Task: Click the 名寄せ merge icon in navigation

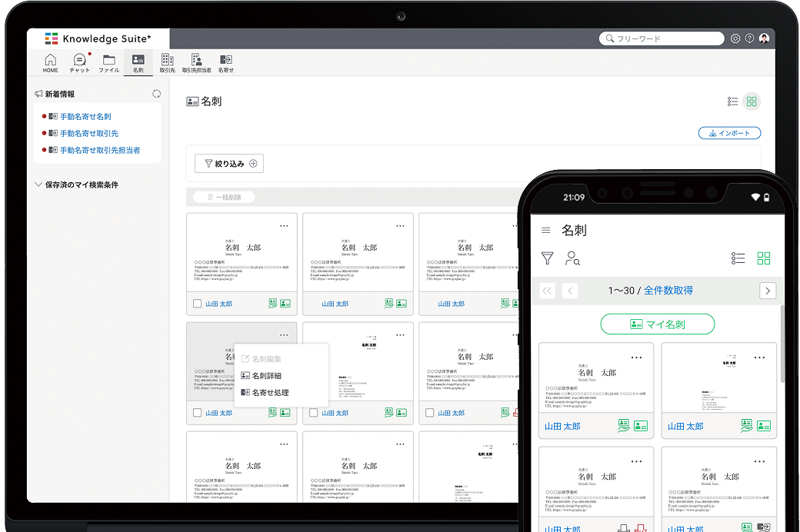Action: click(x=225, y=62)
